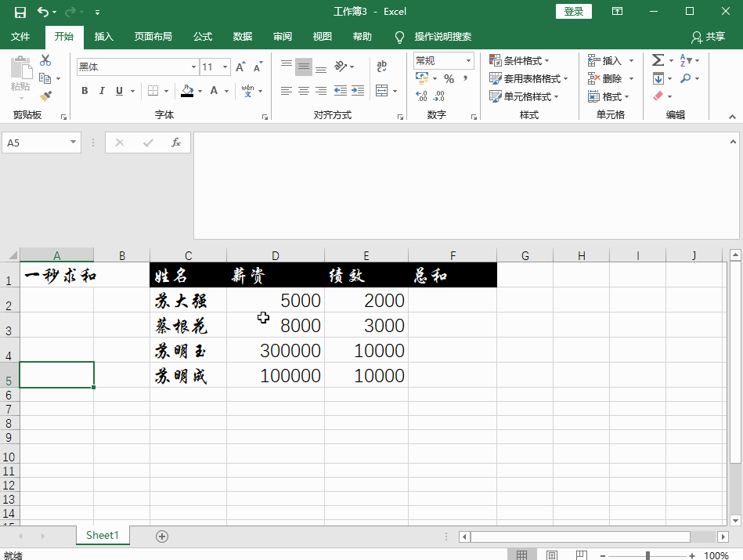Expand the Name Box dropdown arrow

(x=73, y=143)
